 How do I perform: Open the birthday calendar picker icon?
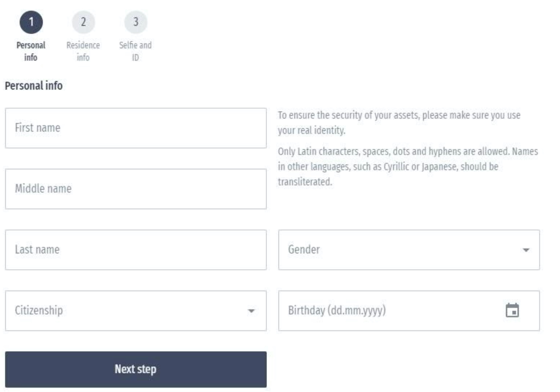[512, 310]
